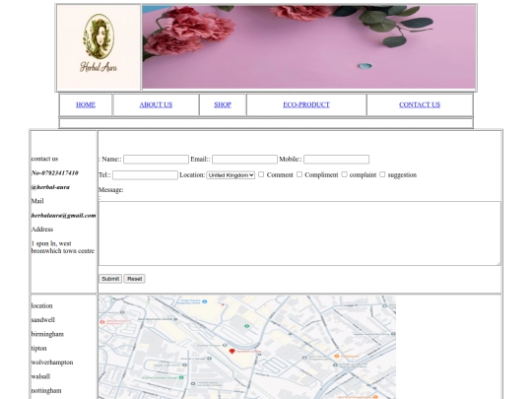This screenshot has width=532, height=399.
Task: Click the red map location pin
Action: 232,352
